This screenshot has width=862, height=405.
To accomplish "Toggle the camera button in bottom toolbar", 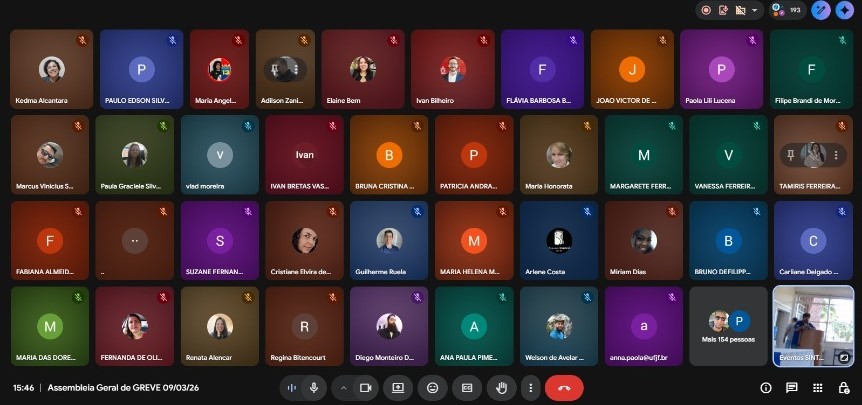I will click(x=366, y=387).
